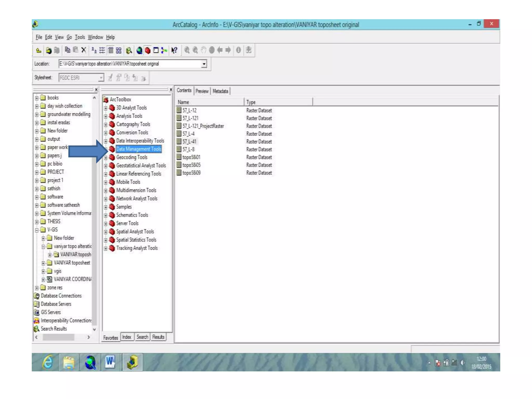
Task: Click the What's This help cursor icon
Action: click(x=174, y=50)
